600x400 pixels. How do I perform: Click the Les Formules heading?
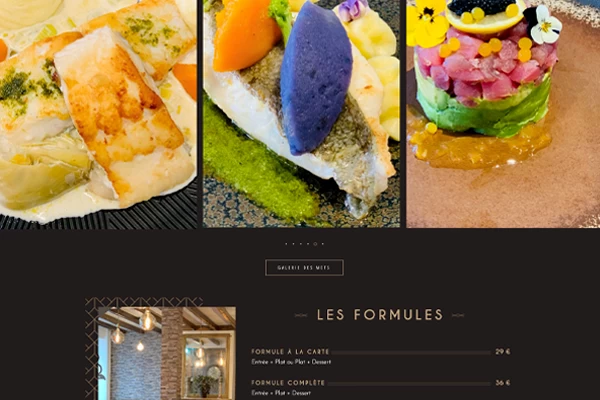pyautogui.click(x=380, y=315)
